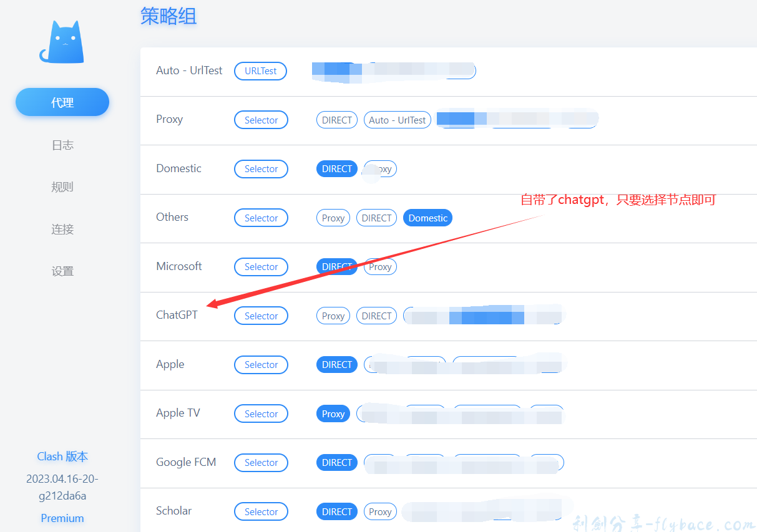
Task: Open the 日志 (Logs) page
Action: pyautogui.click(x=62, y=145)
